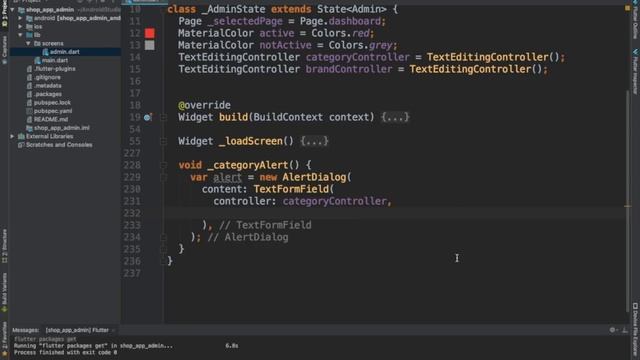This screenshot has height=360, width=640.
Task: Open pubspec.lock in the tree
Action: pos(52,103)
